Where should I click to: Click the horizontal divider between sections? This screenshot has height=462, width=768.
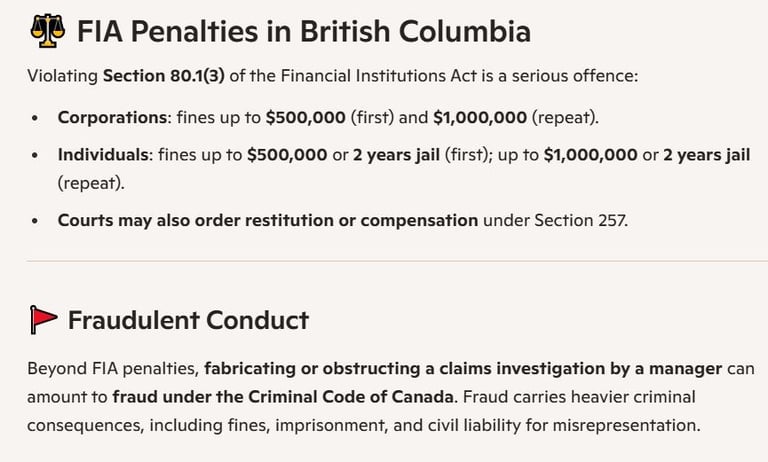tap(384, 261)
